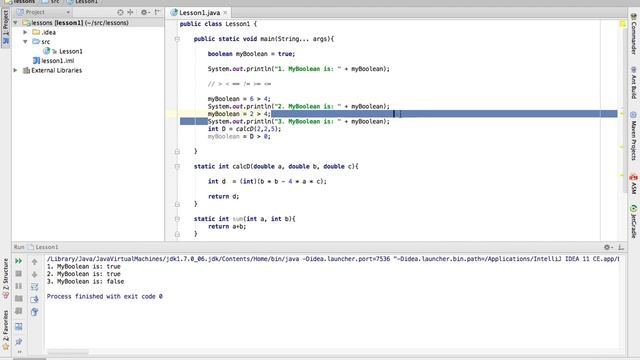The image size is (640, 360).
Task: Click Down the stack trace arrow
Action: (x=34, y=274)
